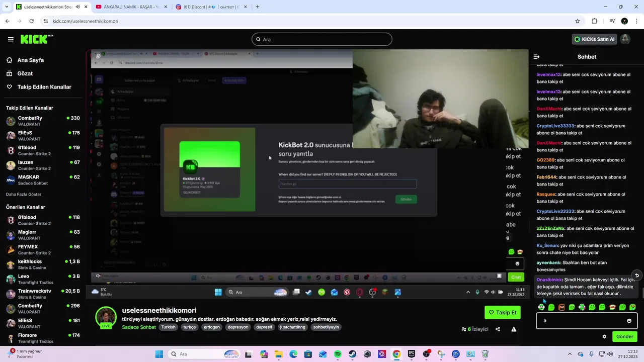The width and height of the screenshot is (644, 362).
Task: Open MASKAR channel
Action: [42, 180]
